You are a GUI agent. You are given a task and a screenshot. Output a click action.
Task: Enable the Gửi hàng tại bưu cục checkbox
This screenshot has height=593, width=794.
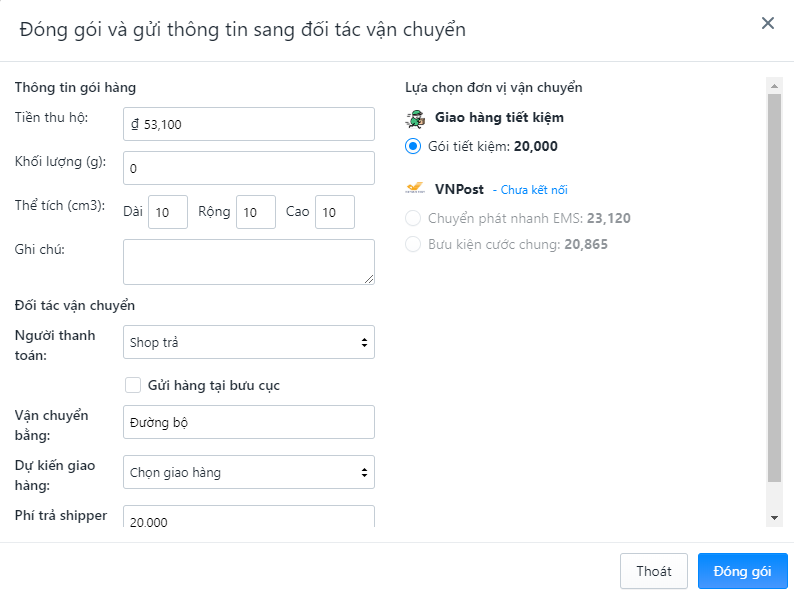coord(133,385)
